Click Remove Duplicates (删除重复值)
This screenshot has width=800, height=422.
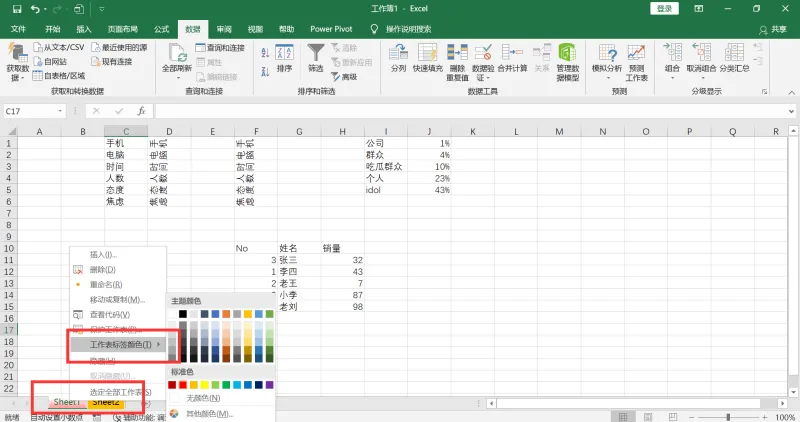pyautogui.click(x=457, y=62)
